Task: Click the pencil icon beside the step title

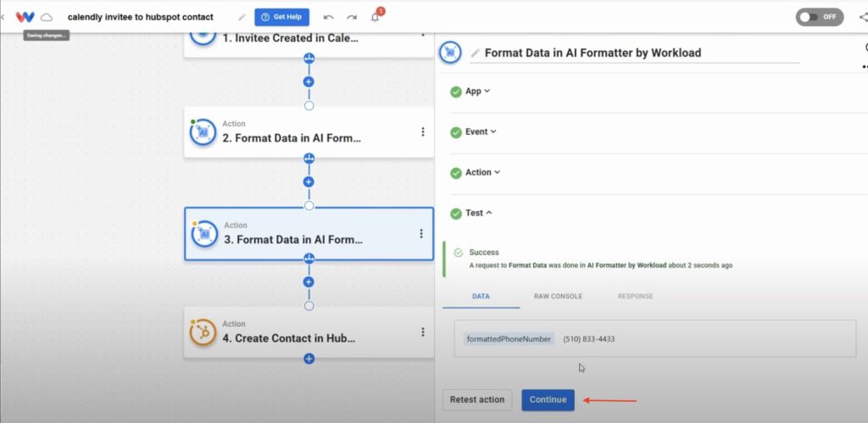Action: point(475,53)
